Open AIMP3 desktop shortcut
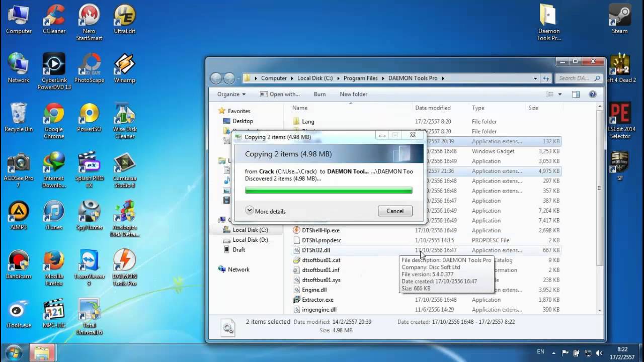 (19, 215)
